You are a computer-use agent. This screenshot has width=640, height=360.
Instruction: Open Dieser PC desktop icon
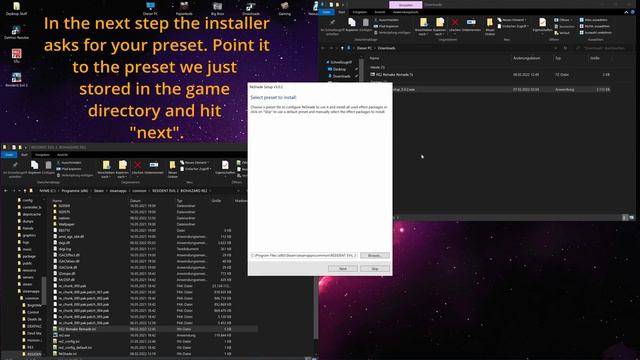[150, 8]
